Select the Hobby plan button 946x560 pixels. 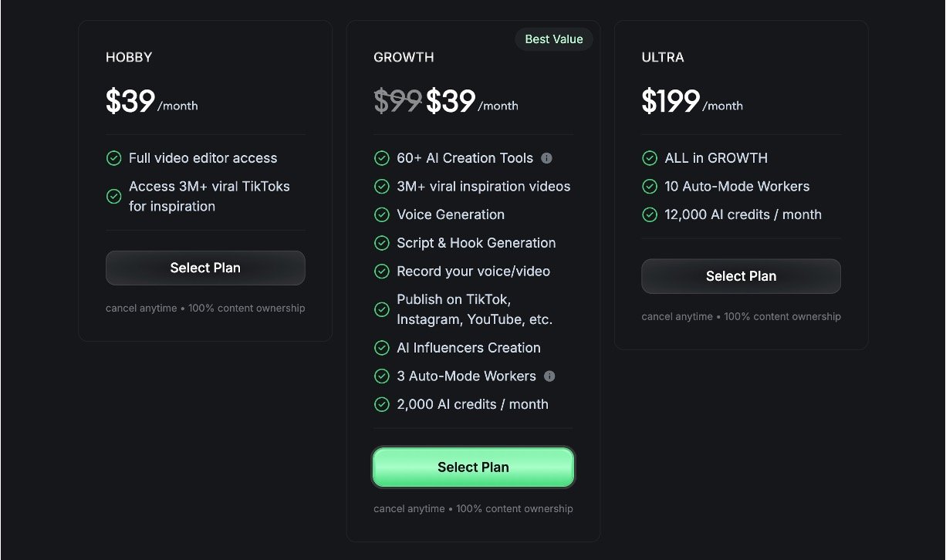coord(205,268)
